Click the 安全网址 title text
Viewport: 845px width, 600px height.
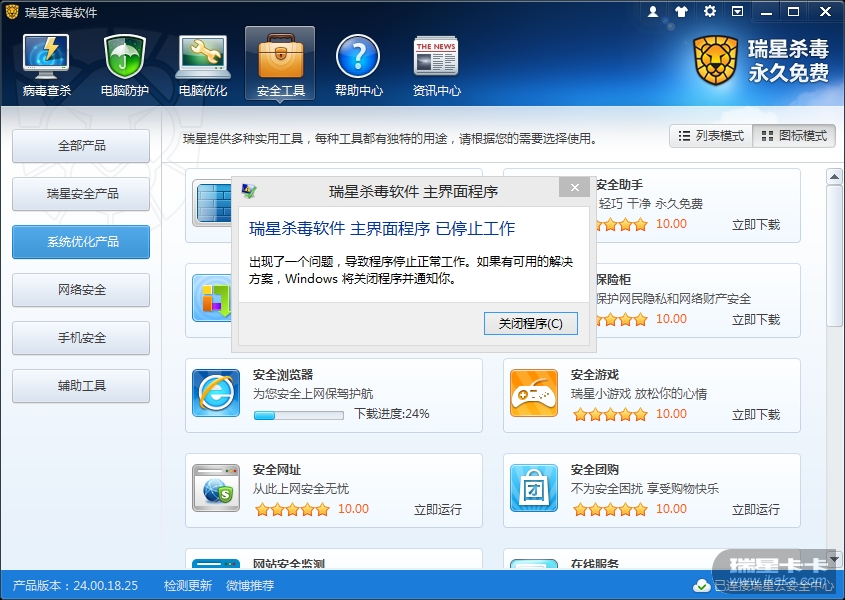click(x=277, y=470)
